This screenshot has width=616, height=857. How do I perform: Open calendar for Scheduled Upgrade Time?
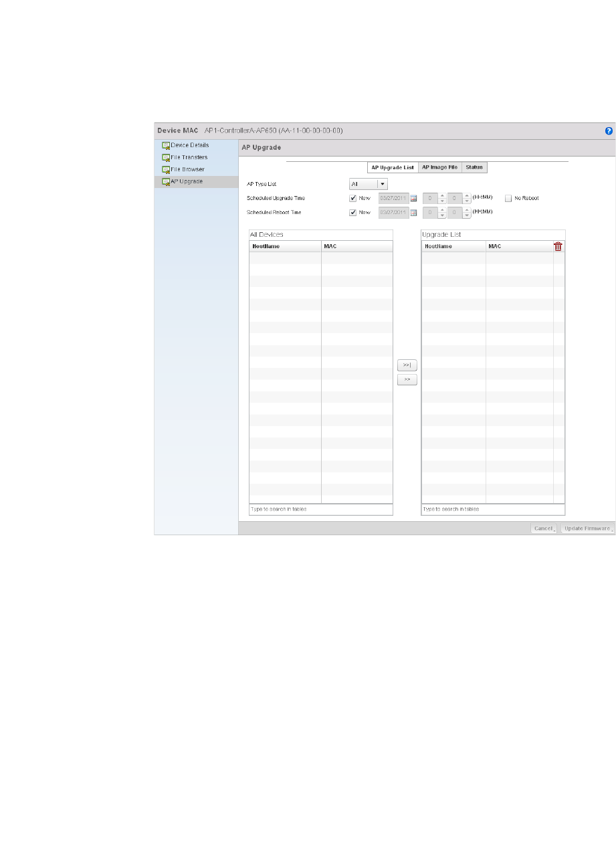pos(413,199)
